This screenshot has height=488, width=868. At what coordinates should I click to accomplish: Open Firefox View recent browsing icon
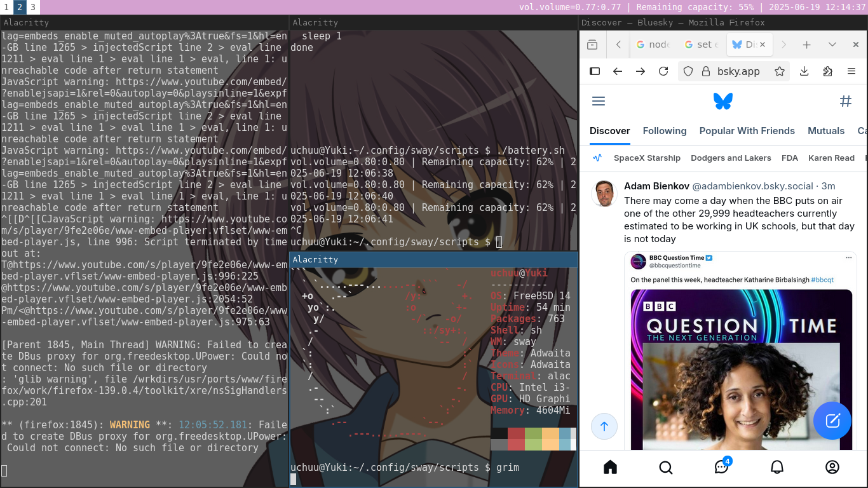[x=592, y=44]
